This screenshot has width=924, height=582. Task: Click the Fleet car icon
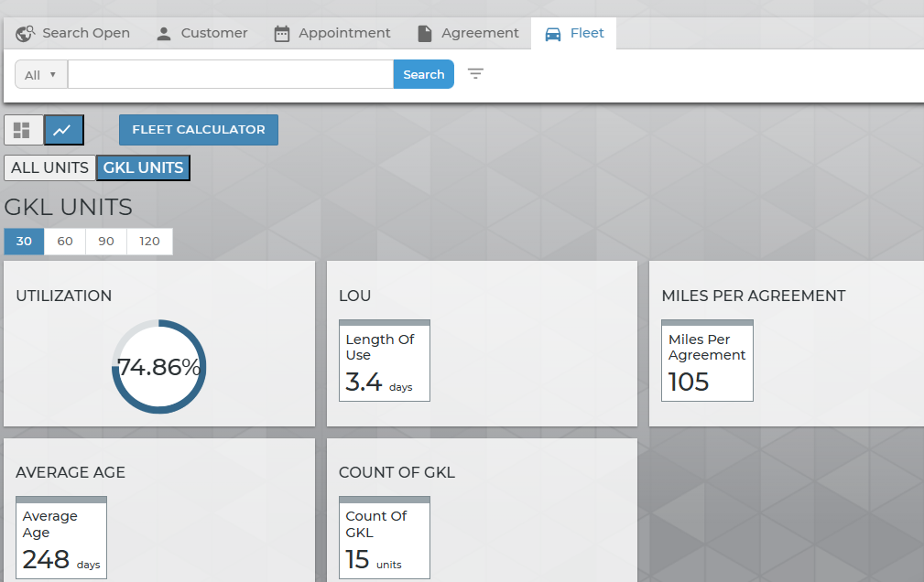553,34
